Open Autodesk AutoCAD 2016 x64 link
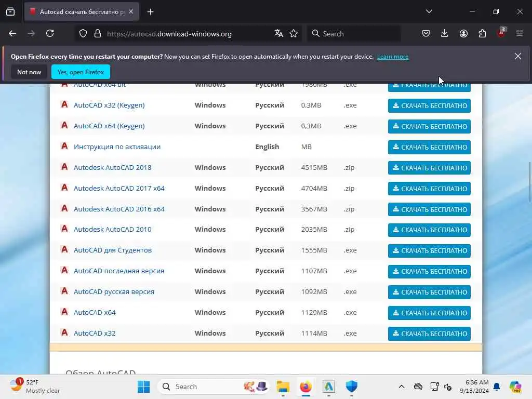532x399 pixels. tap(119, 209)
